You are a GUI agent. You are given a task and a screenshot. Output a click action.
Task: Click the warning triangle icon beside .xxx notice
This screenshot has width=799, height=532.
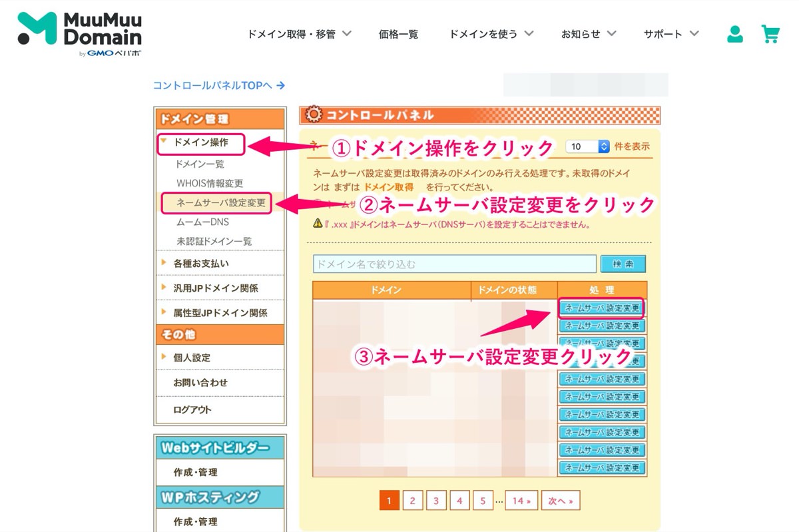pos(318,224)
